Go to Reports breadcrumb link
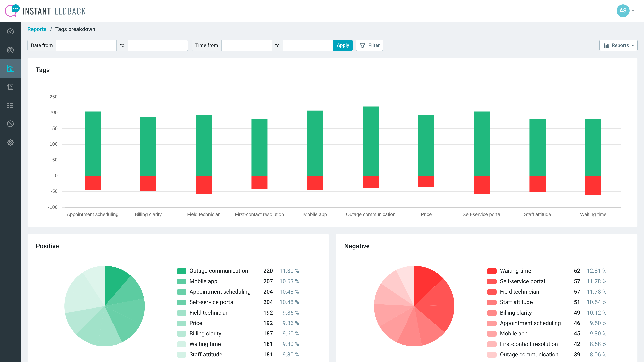Screen dimensions: 644x362 click(x=37, y=29)
